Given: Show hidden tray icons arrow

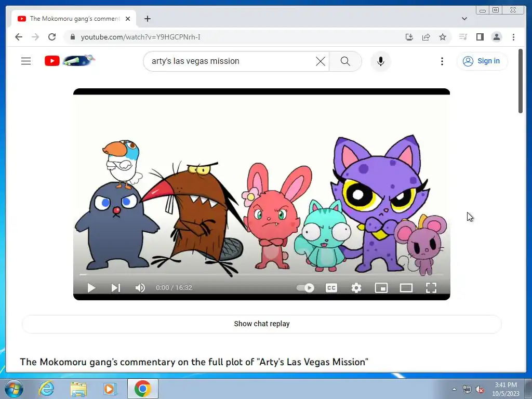Looking at the screenshot, I should click(454, 389).
